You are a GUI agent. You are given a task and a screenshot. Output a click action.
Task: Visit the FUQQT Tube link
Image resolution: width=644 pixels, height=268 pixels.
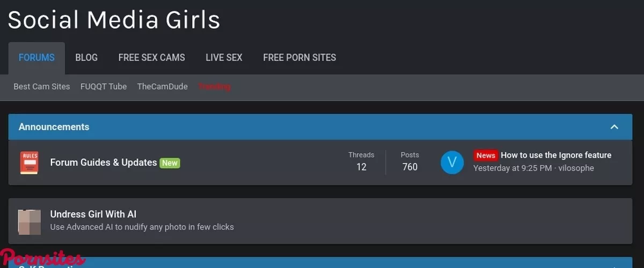click(104, 87)
